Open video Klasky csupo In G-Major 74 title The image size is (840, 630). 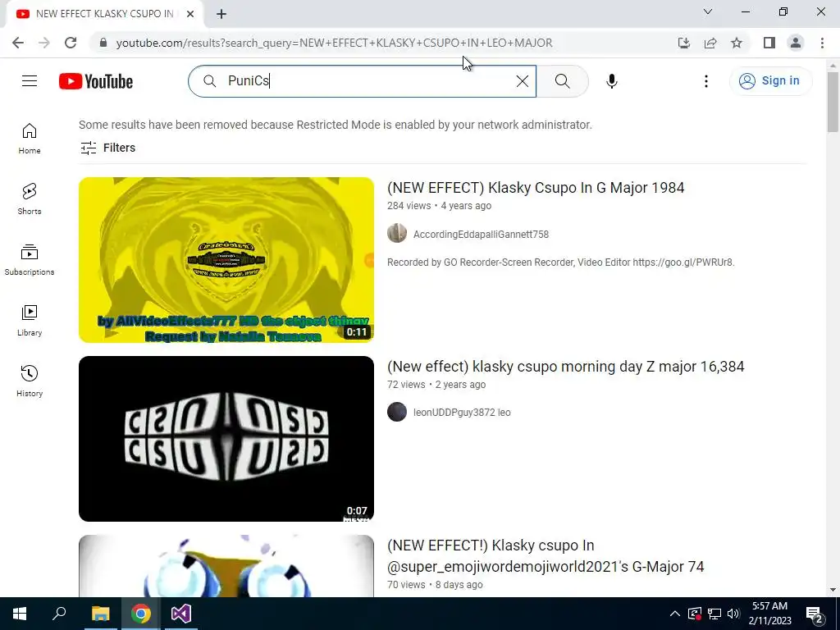(x=546, y=556)
